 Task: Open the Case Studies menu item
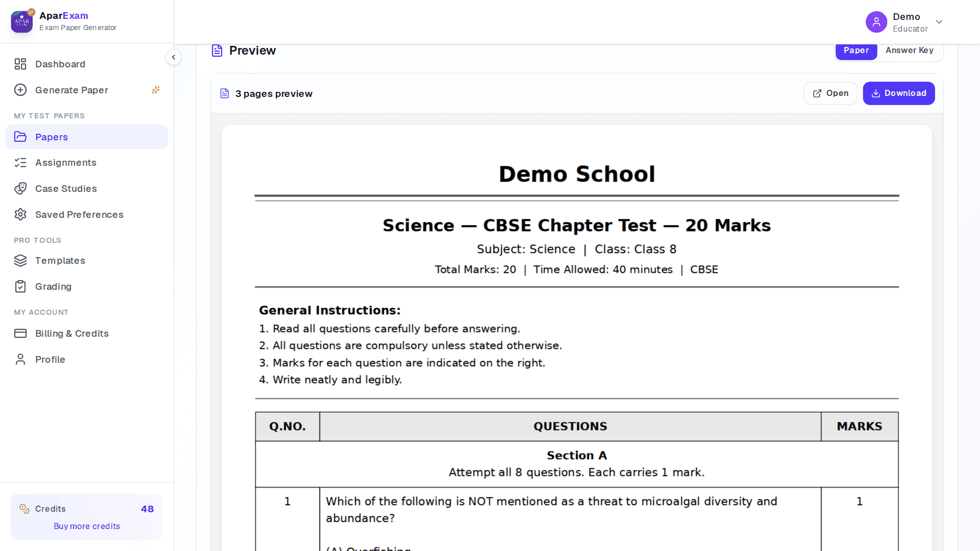(87, 189)
